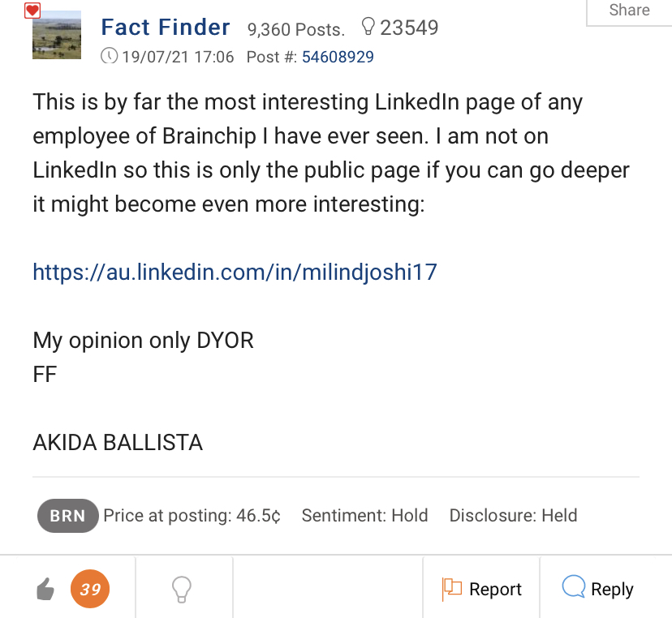The height and width of the screenshot is (618, 672).
Task: Report the post using the flag icon
Action: [x=451, y=590]
